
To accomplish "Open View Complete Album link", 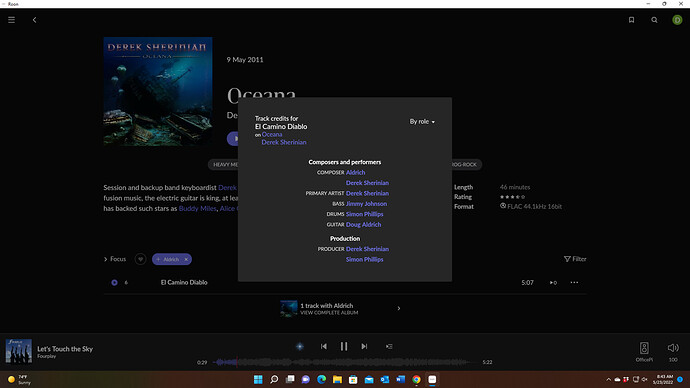I will pos(329,313).
